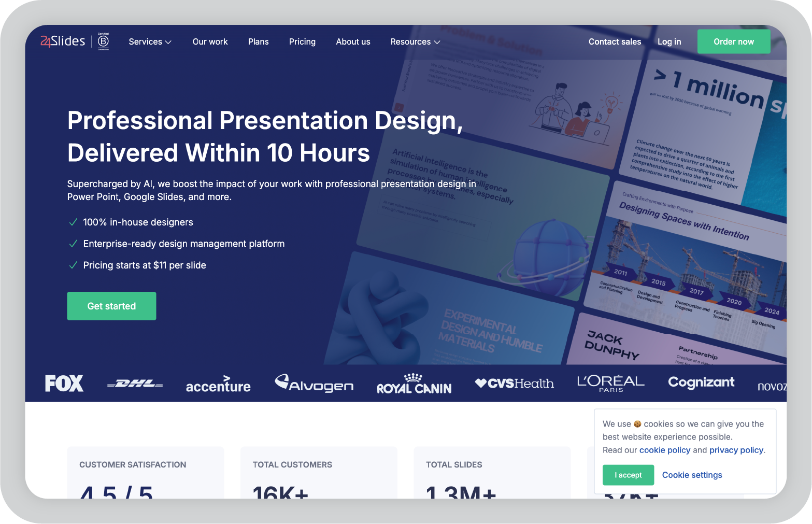Image resolution: width=812 pixels, height=524 pixels.
Task: Expand the Resources dropdown menu
Action: pos(416,41)
